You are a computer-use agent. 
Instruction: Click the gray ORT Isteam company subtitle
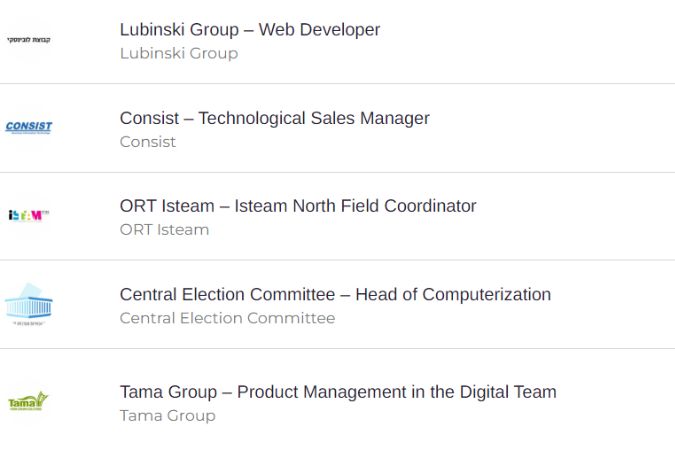click(x=164, y=229)
